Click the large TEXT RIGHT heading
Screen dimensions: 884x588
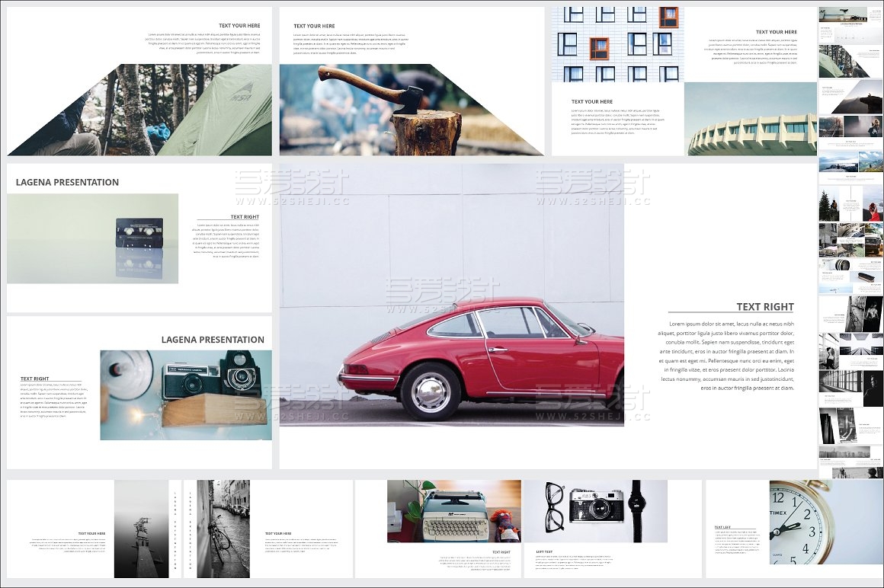pos(764,307)
